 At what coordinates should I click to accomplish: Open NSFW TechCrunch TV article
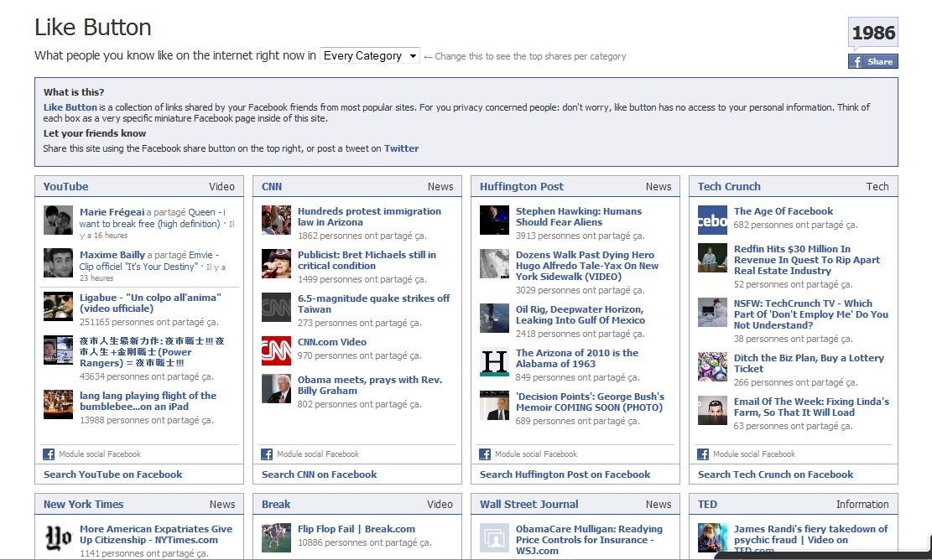coord(810,314)
